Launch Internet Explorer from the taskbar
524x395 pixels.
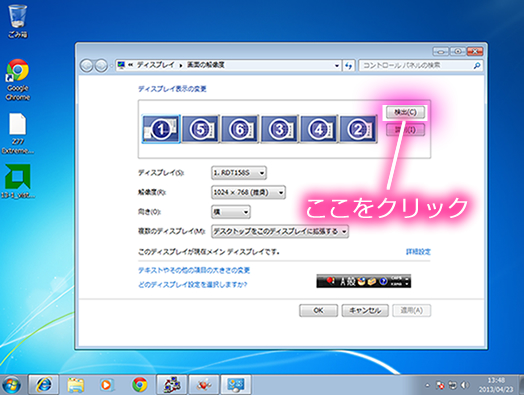[x=44, y=385]
